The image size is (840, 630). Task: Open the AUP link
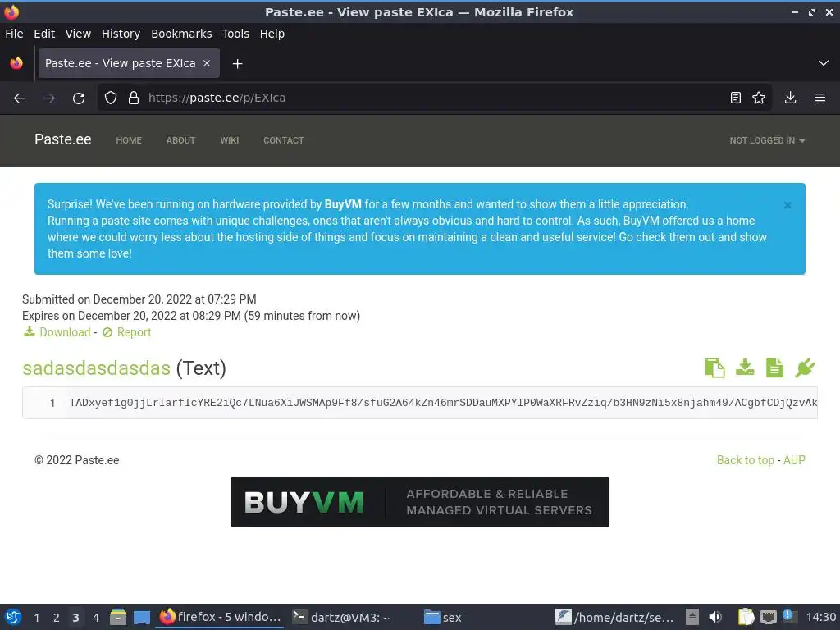coord(794,460)
